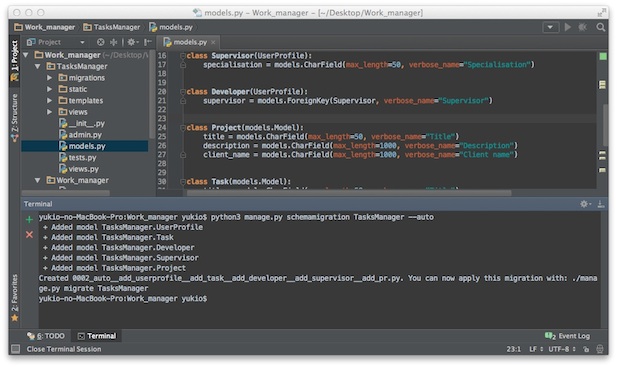Click the inspection profile icon in status bar
This screenshot has width=617, height=367.
pos(600,349)
